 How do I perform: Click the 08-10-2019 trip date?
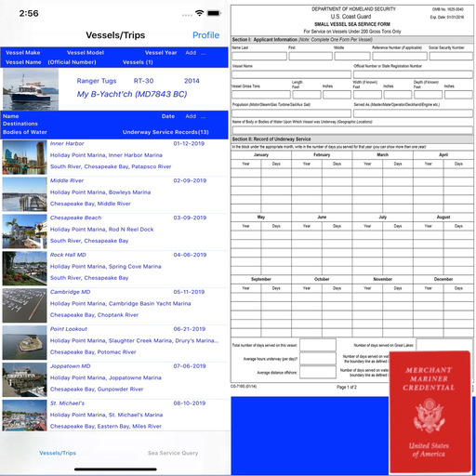[190, 403]
